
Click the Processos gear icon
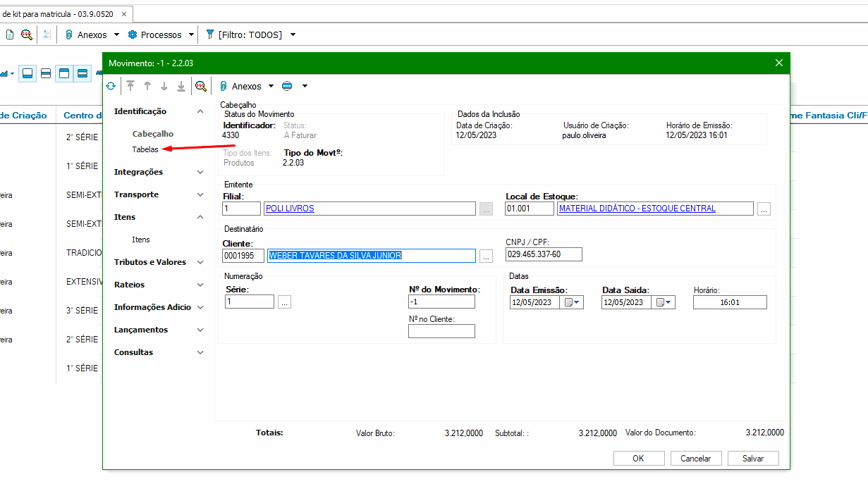point(132,35)
